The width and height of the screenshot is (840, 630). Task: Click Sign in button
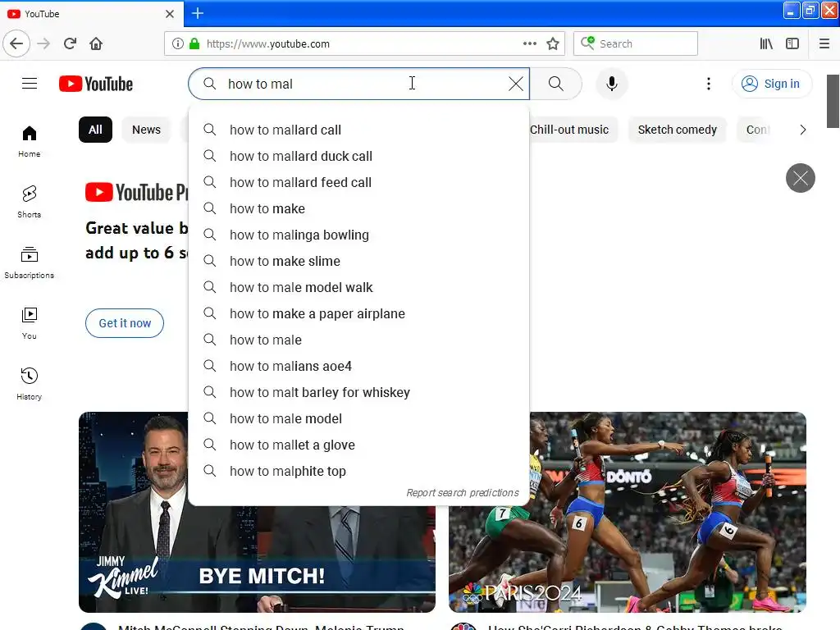[772, 84]
